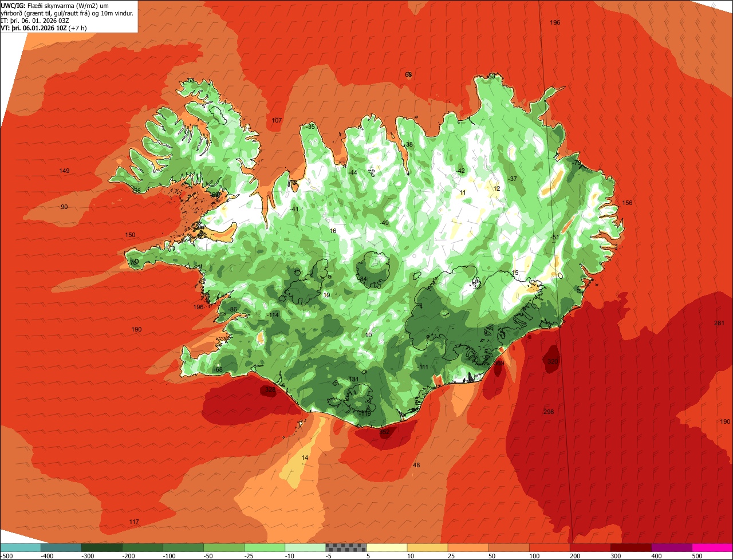Select the '11' value on the map
733x560 pixels.
coord(462,193)
